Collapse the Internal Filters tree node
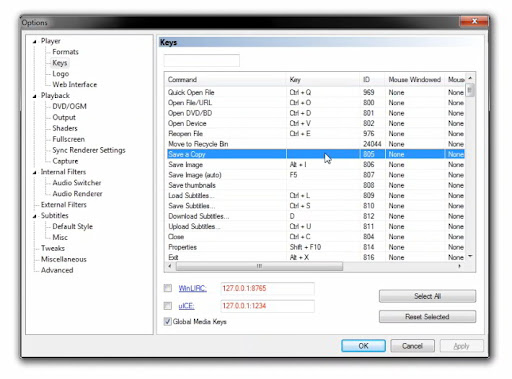This screenshot has width=512, height=379. point(34,173)
